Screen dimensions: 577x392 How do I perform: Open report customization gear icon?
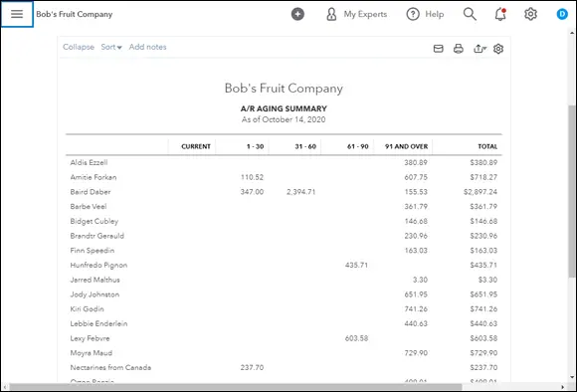[498, 49]
